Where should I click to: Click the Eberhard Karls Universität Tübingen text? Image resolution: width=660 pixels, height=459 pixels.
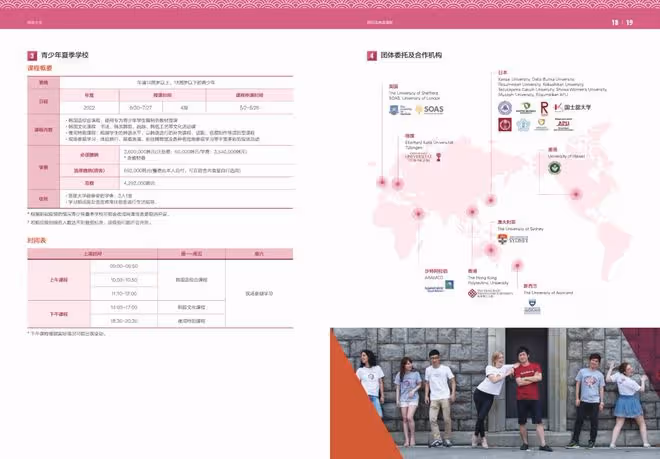click(429, 145)
